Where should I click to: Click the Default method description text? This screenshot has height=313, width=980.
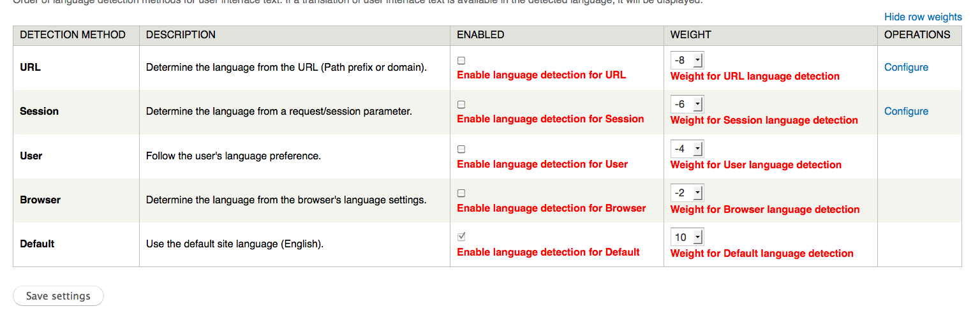point(234,244)
